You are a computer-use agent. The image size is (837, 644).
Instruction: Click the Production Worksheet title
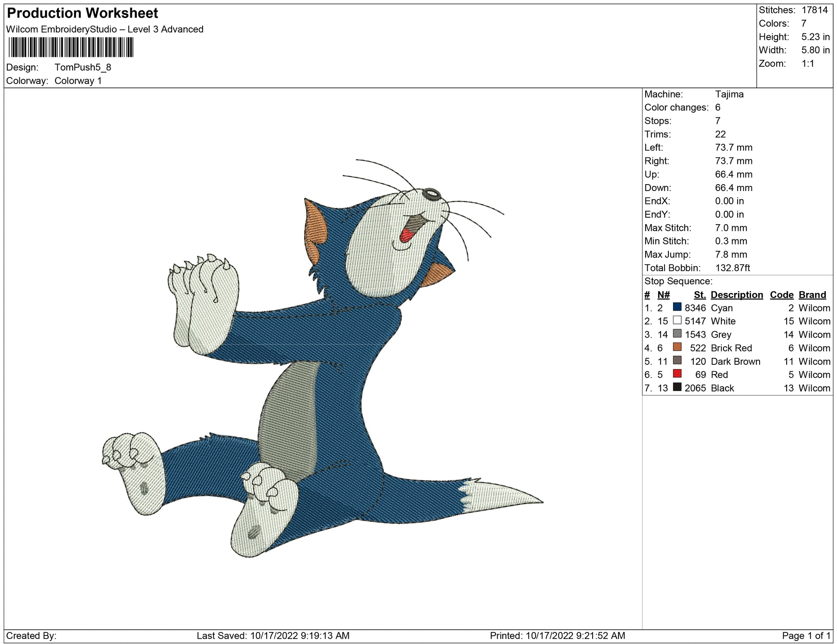[x=83, y=13]
